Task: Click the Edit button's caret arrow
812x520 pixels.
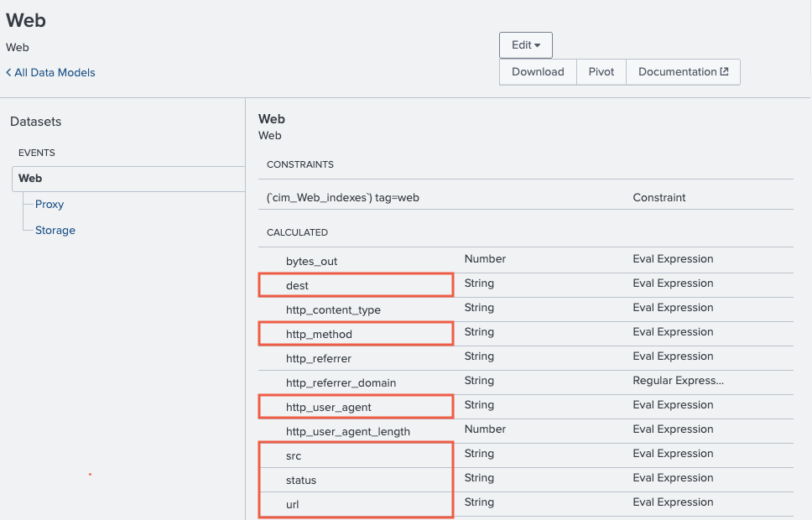Action: [x=538, y=44]
